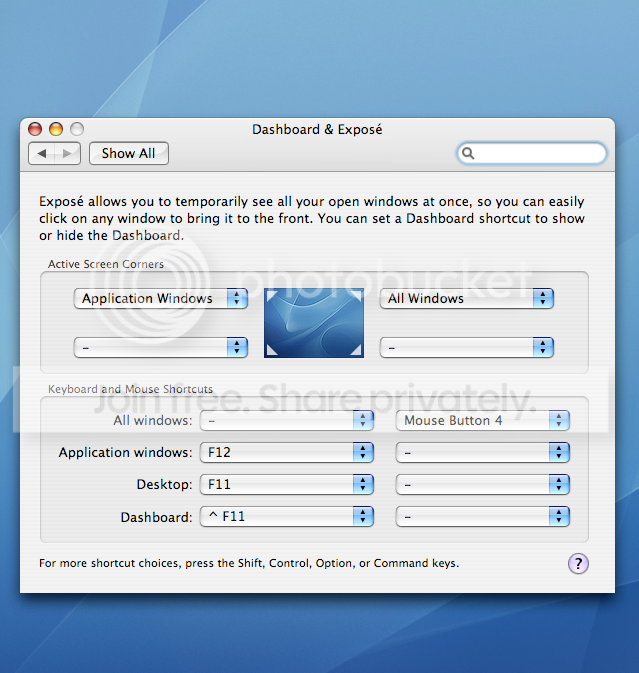Open Desktop F11 keyboard shortcut popup
Screen dimensions: 639x673
tap(287, 485)
